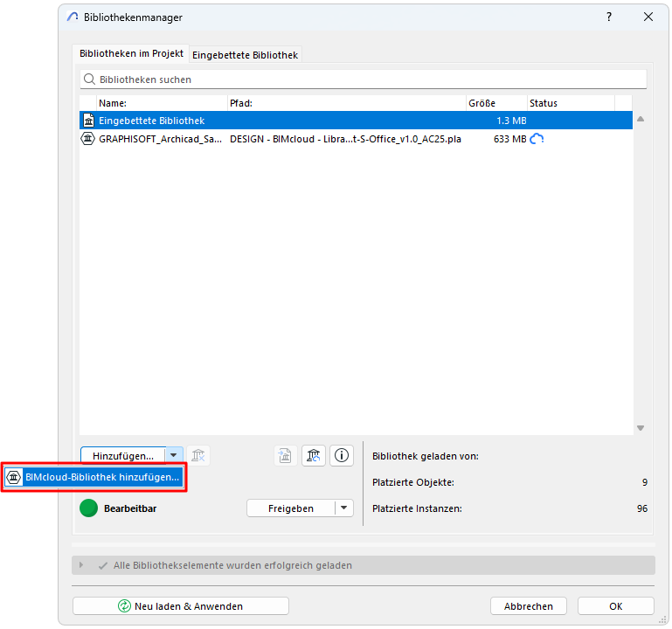Image resolution: width=672 pixels, height=629 pixels.
Task: Click the list scroll up arrow
Action: click(641, 119)
